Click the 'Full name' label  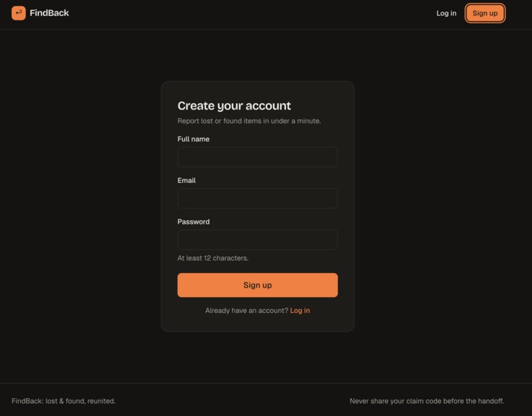(x=193, y=139)
